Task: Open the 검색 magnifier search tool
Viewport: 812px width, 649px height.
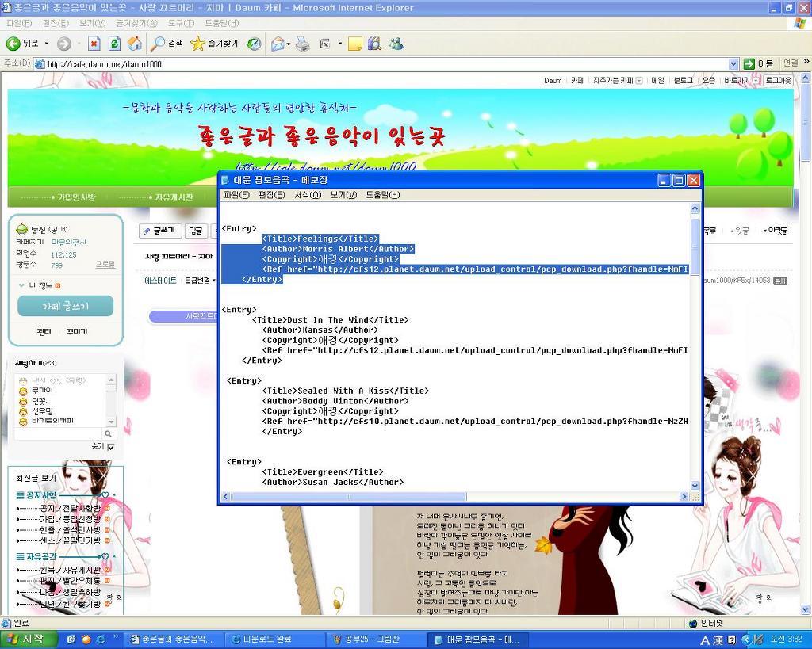Action: click(167, 44)
